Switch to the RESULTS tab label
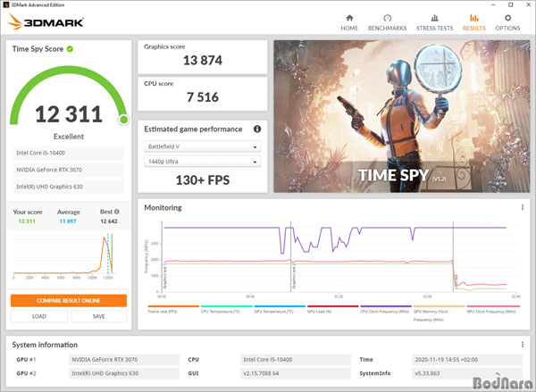Screen dimensions: 536x392 pyautogui.click(x=474, y=28)
